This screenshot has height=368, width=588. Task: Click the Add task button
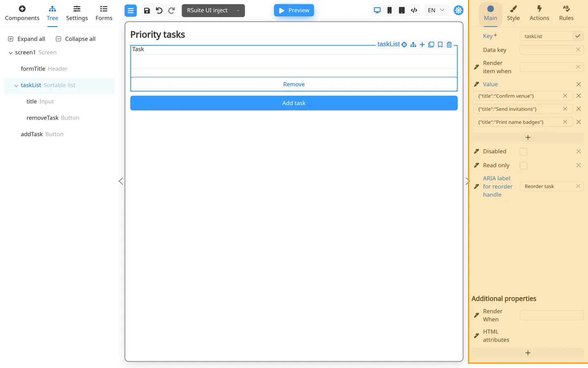tap(294, 103)
